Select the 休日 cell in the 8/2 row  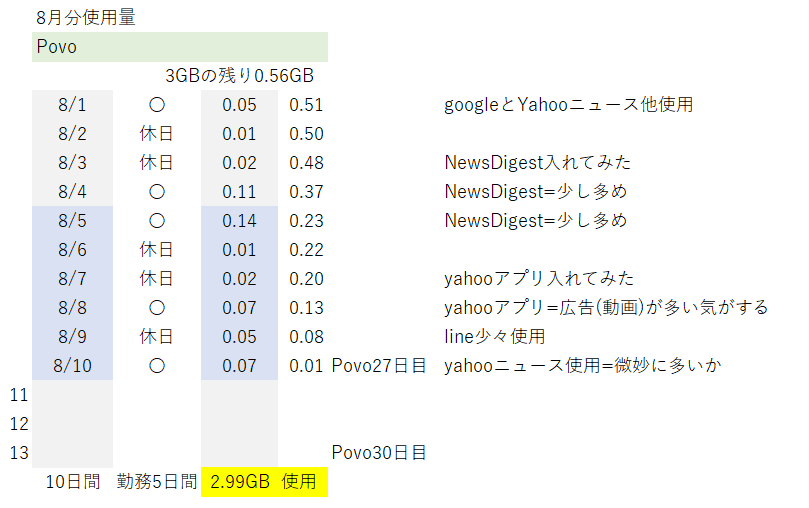point(156,134)
